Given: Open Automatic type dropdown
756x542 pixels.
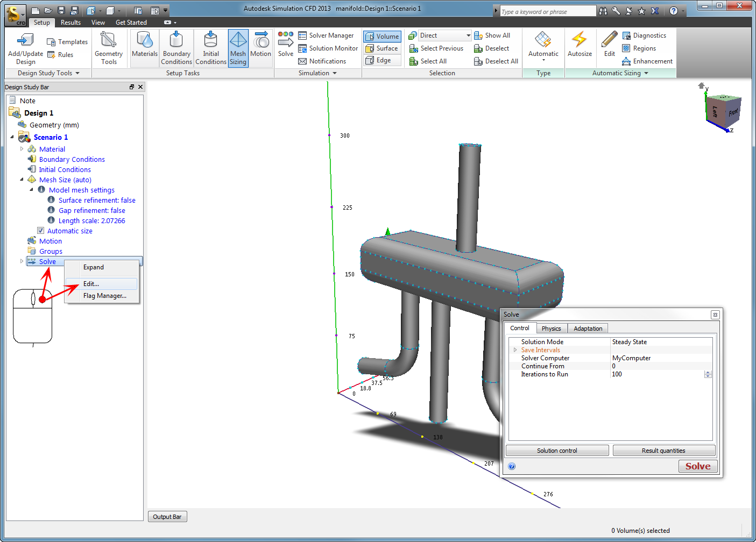Looking at the screenshot, I should coord(543,47).
